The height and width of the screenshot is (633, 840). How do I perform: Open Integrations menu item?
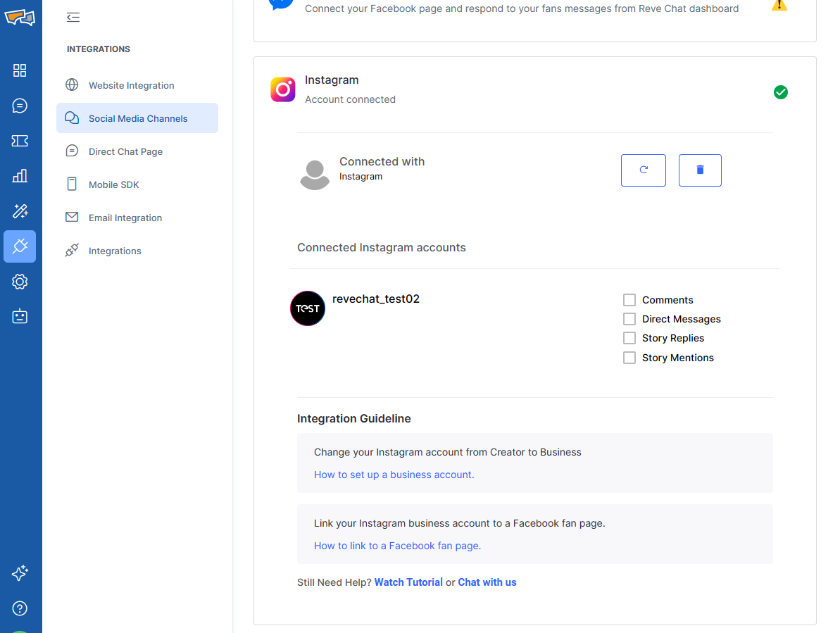pyautogui.click(x=137, y=251)
